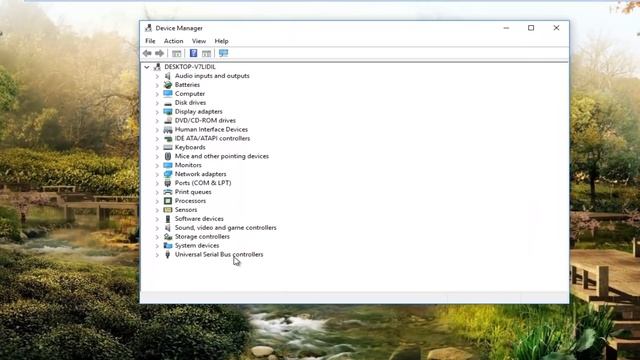The height and width of the screenshot is (360, 640).
Task: Expand the System devices chevron
Action: pos(157,246)
